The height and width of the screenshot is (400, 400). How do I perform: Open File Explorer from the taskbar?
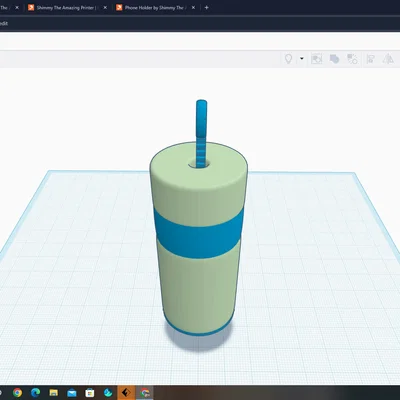[x=54, y=393]
